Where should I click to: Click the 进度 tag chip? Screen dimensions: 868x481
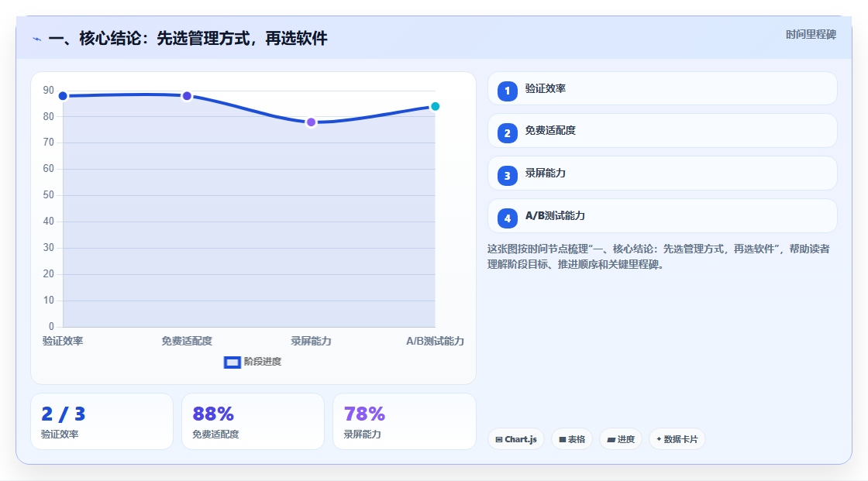(621, 439)
